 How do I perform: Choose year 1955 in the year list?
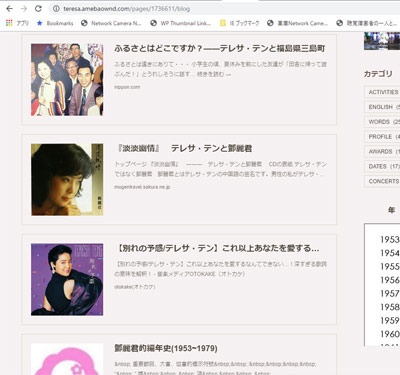coord(390,267)
